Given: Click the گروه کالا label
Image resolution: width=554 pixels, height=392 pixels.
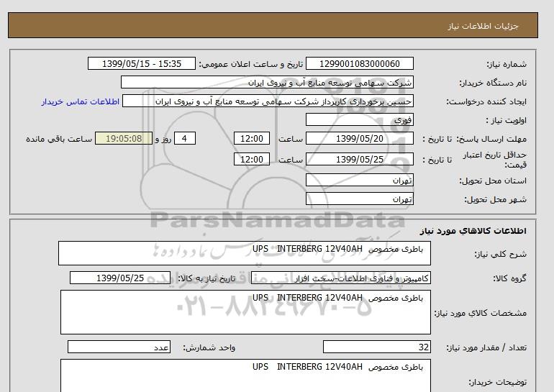Looking at the screenshot, I should [509, 278].
